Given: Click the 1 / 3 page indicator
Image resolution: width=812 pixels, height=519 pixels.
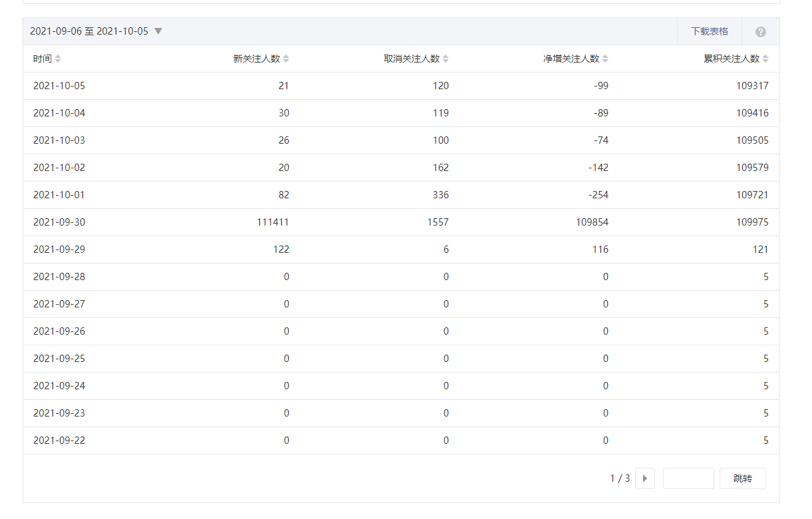Looking at the screenshot, I should coord(620,478).
